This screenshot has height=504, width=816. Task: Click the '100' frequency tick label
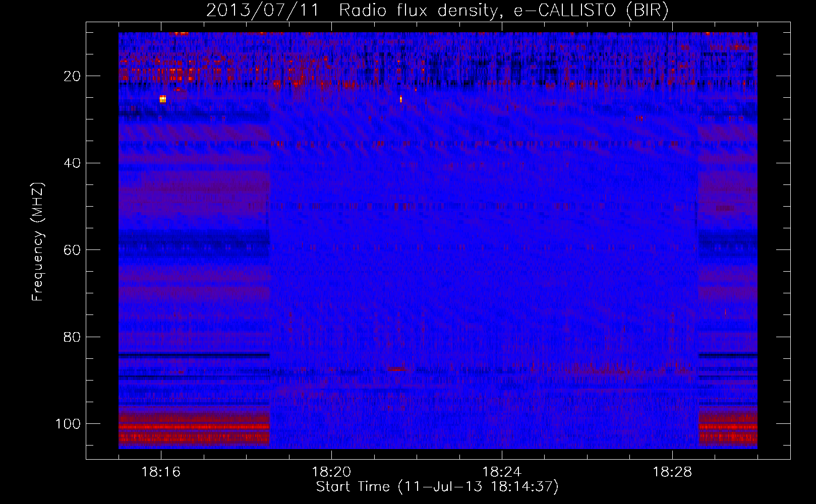pos(68,424)
